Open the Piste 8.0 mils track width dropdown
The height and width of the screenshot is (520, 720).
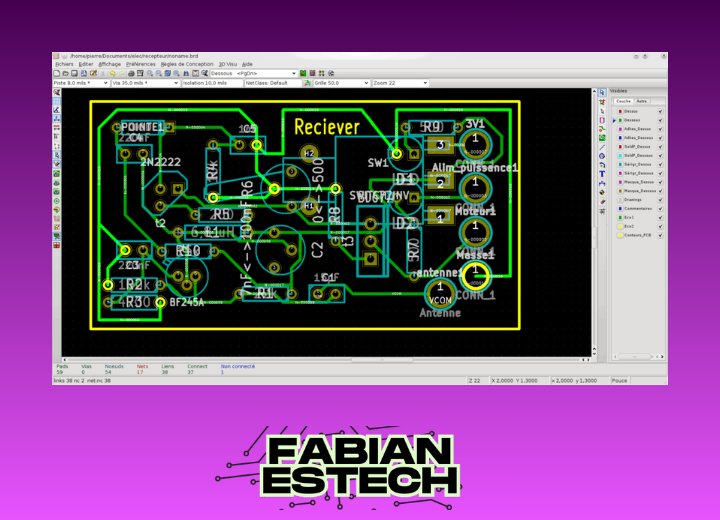pos(81,83)
